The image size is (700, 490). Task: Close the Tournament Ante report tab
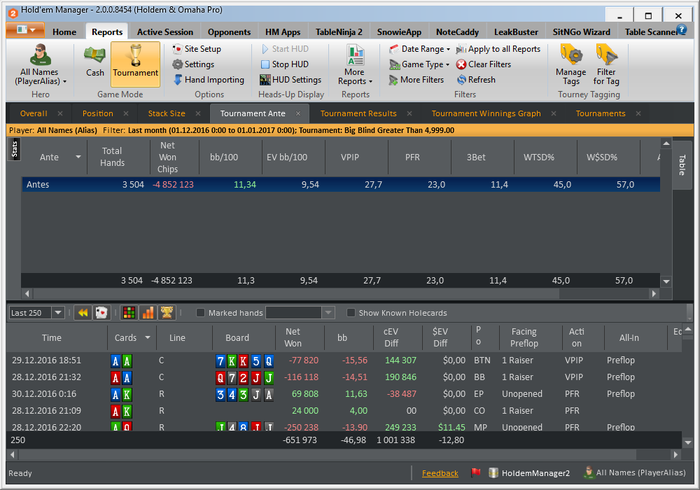pyautogui.click(x=298, y=113)
